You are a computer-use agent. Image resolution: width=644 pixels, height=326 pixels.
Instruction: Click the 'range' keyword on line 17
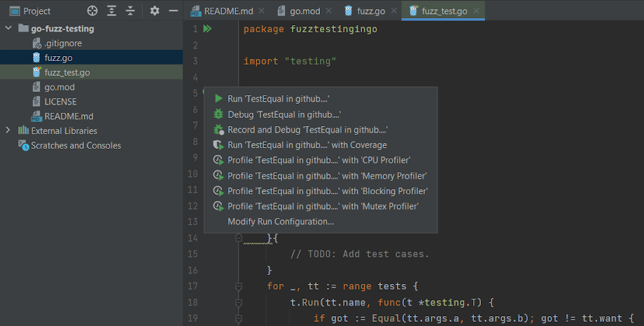[x=357, y=286]
